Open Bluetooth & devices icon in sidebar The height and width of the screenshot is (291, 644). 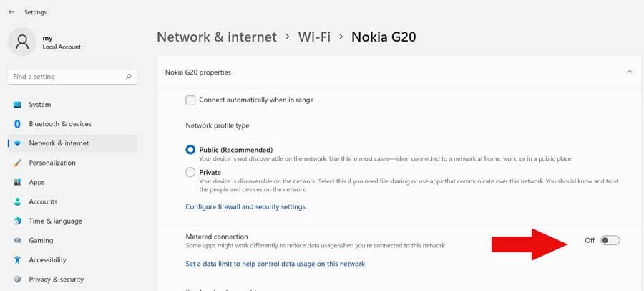tap(17, 124)
